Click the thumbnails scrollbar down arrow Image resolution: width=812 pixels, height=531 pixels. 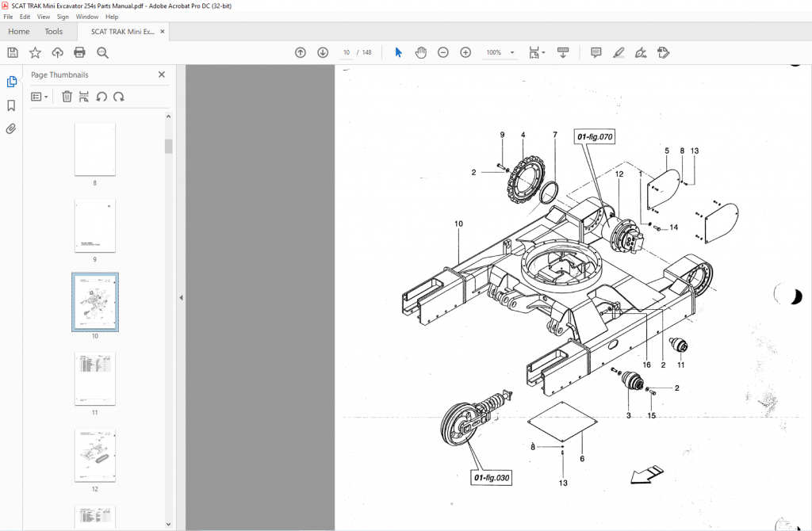[x=168, y=525]
